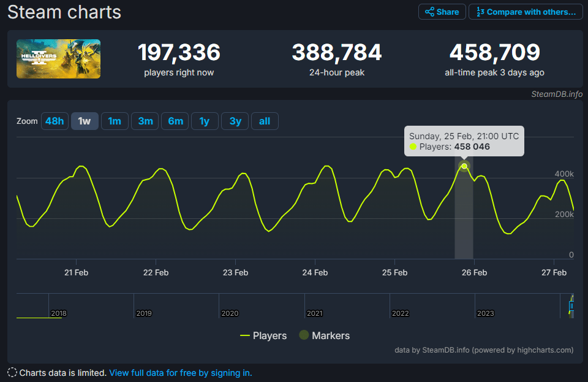The width and height of the screenshot is (588, 382).
Task: Show all-time chart data
Action: (x=265, y=121)
